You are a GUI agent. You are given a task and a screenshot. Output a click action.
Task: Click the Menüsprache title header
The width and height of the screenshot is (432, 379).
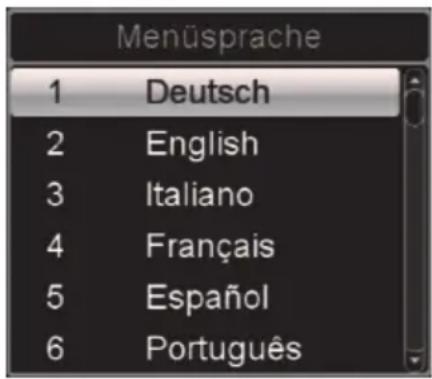[219, 37]
